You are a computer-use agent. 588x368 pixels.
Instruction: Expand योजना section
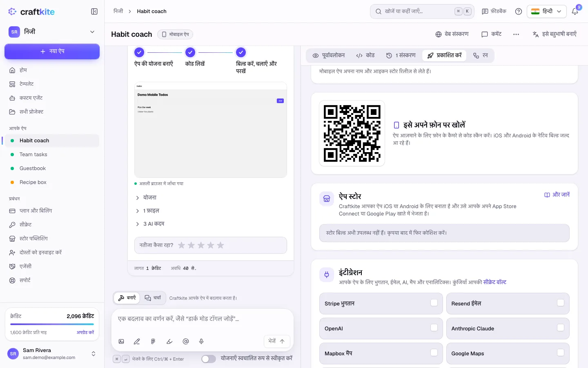(x=146, y=198)
